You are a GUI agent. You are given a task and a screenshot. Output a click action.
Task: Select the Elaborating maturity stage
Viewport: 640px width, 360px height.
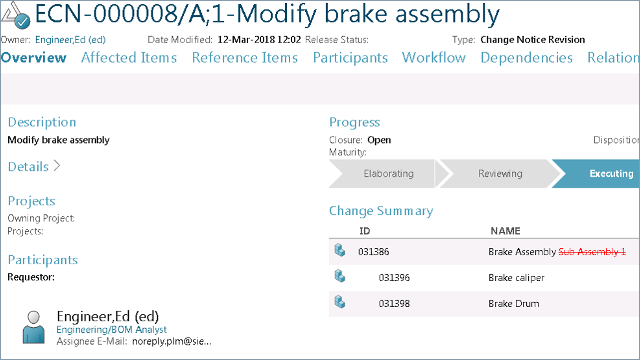point(384,173)
